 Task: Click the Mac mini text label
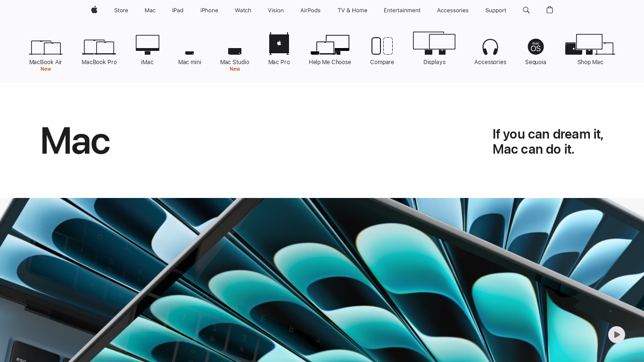[x=190, y=62]
